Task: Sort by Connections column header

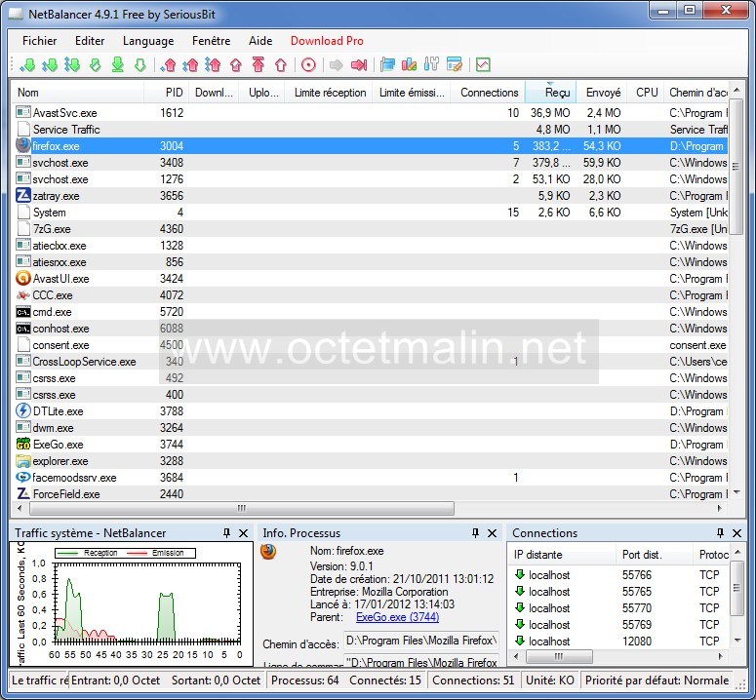Action: pyautogui.click(x=488, y=93)
